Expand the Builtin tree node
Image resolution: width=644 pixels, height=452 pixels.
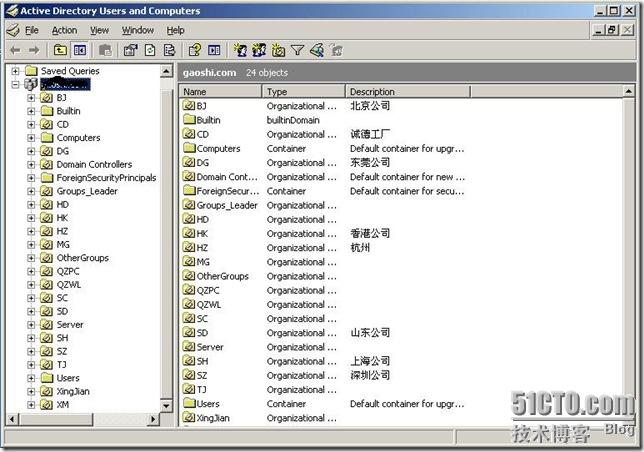31,111
